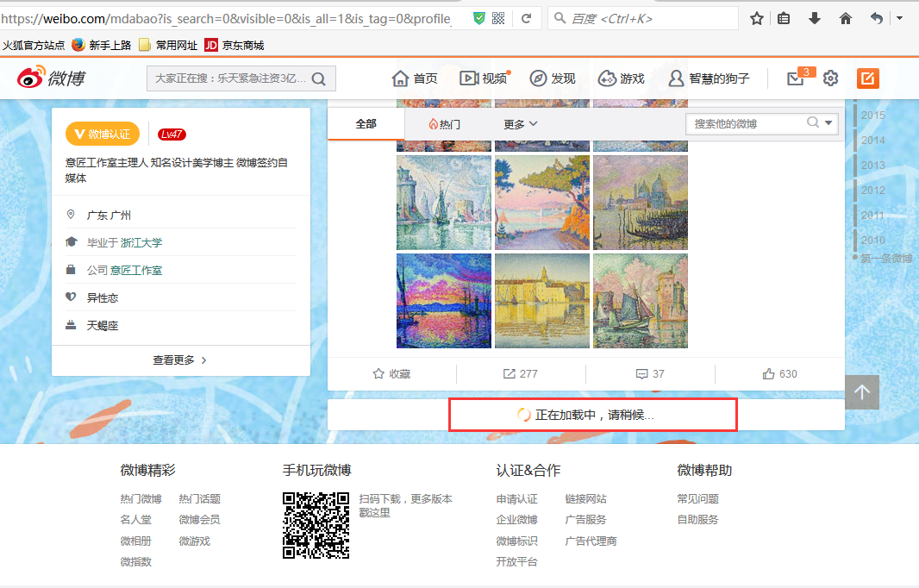Jump to 2013 on the timeline

click(x=872, y=166)
